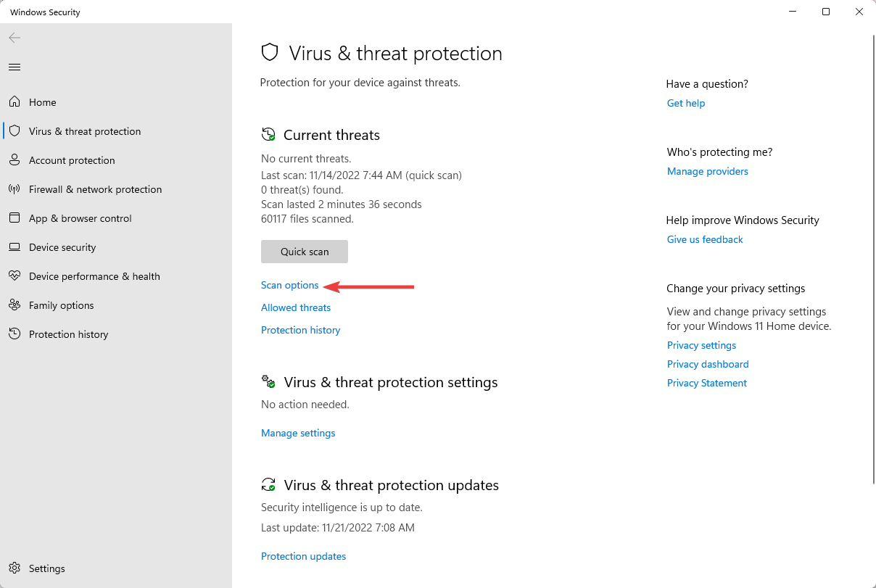Viewport: 876px width, 588px height.
Task: Click the Manage providers link
Action: point(708,171)
